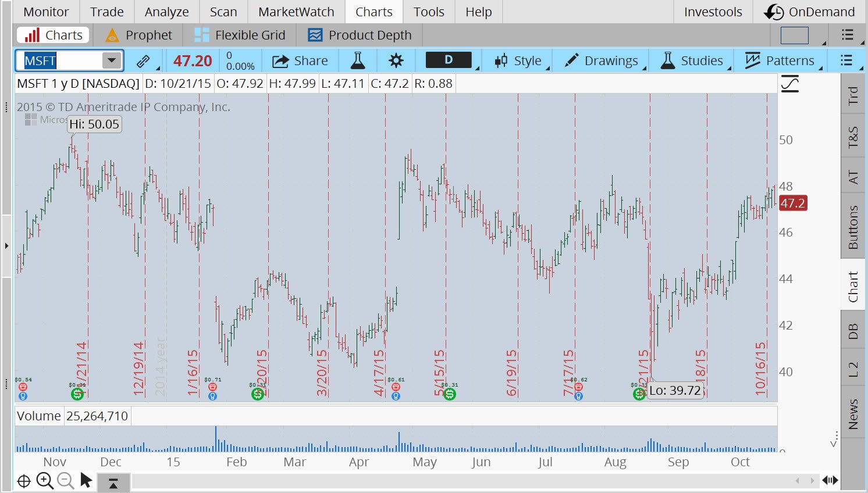Click the green dividend icon near 11/21/14

[77, 394]
